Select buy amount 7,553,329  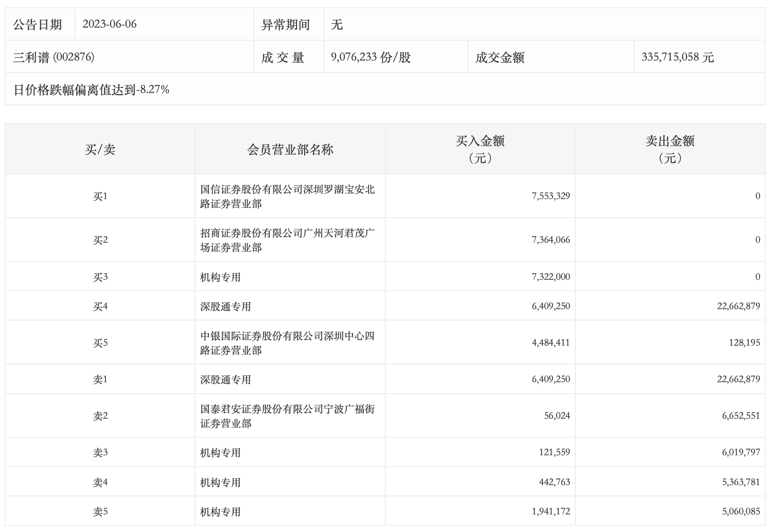551,196
